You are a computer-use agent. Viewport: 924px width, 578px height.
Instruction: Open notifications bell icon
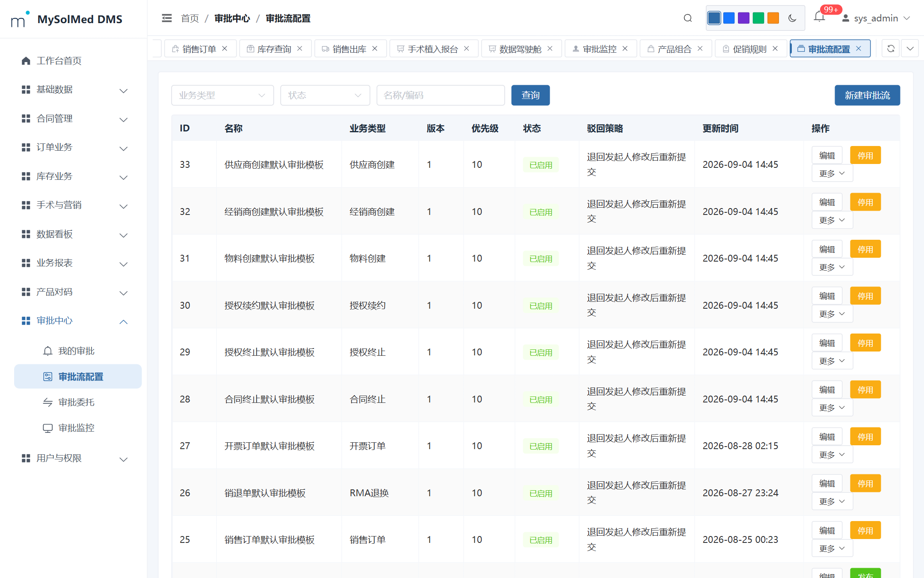pos(819,17)
